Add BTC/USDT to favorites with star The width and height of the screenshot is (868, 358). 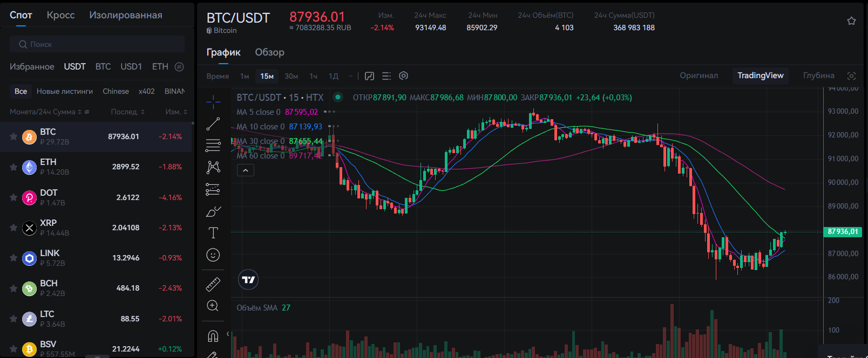coord(851,21)
